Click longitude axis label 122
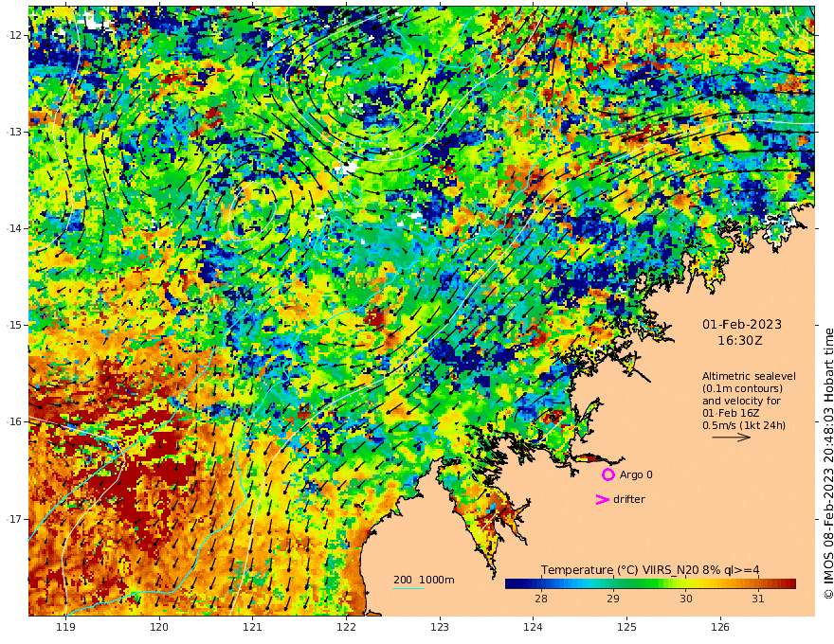Screen dimensions: 834x644 click(346, 627)
